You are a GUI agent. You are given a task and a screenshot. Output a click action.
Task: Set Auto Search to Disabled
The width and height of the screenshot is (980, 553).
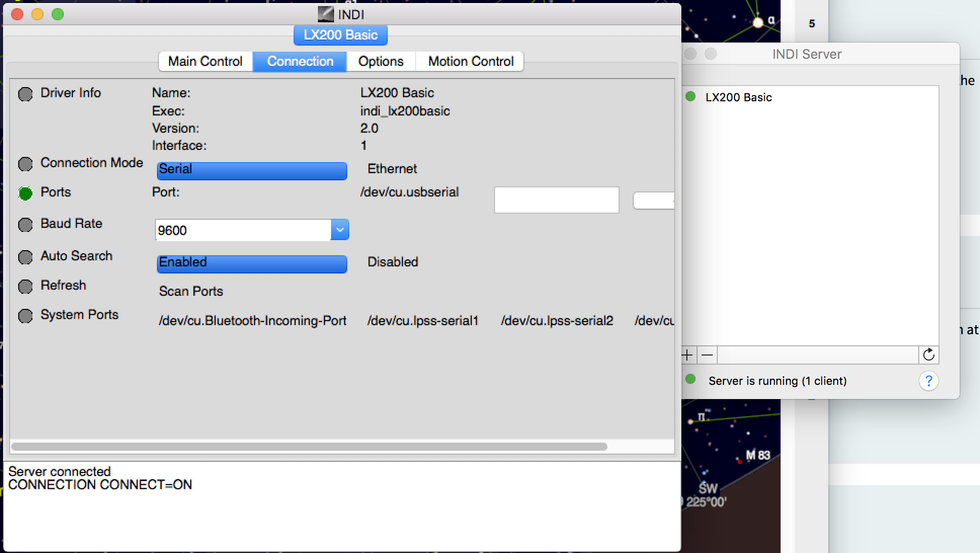(x=393, y=262)
